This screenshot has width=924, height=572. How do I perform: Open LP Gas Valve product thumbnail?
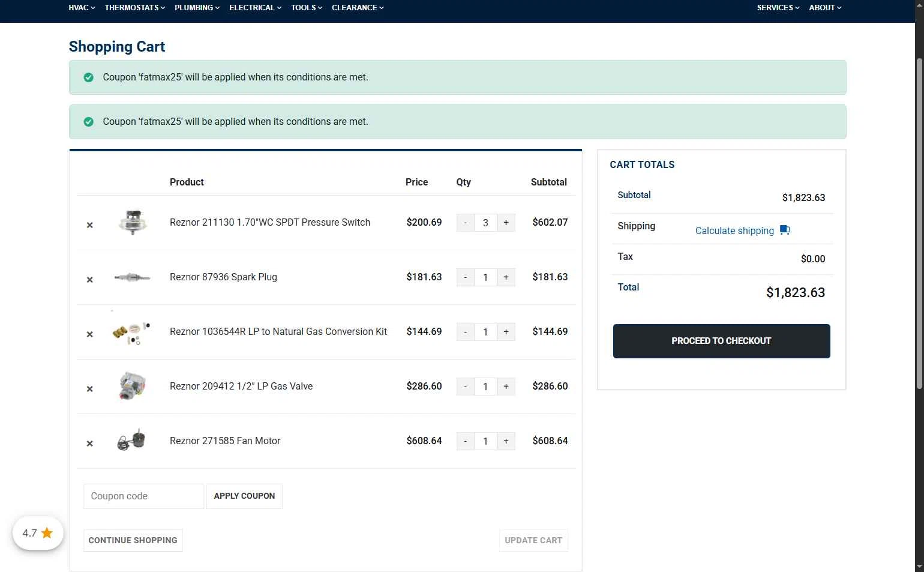[x=133, y=386]
